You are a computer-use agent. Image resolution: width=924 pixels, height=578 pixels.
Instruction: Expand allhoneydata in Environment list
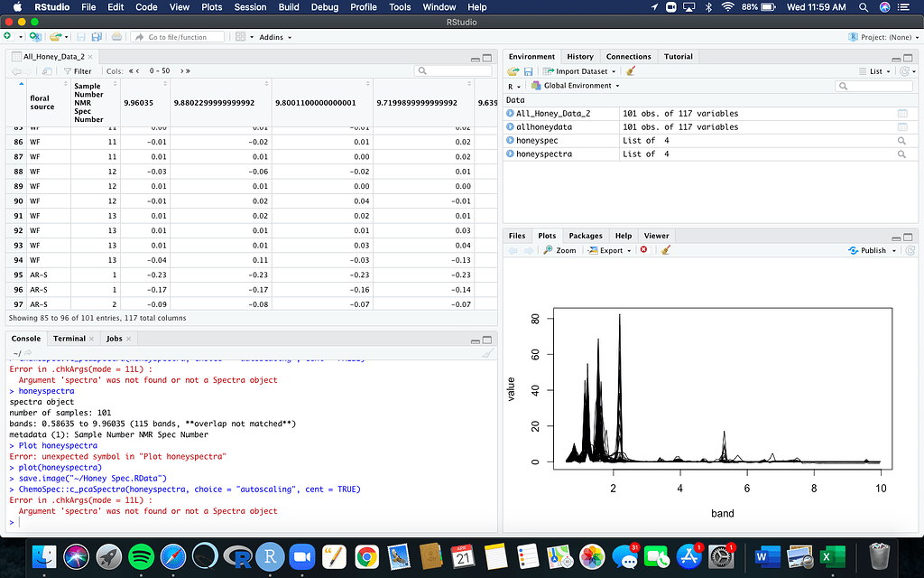click(510, 126)
